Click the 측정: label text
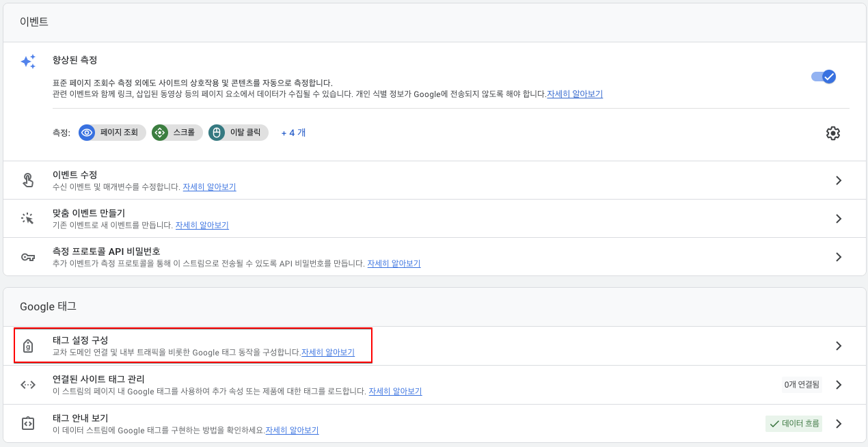Screen dimensions: 868x447 [x=62, y=133]
